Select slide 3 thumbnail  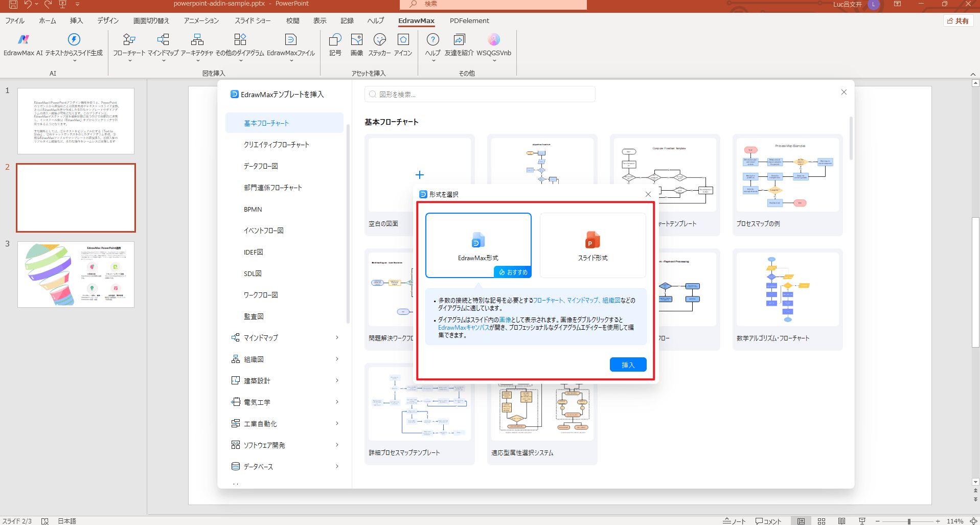click(x=76, y=275)
